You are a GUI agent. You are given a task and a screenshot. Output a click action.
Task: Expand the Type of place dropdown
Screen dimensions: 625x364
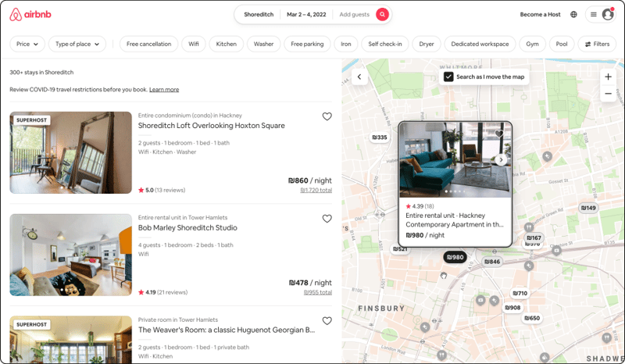click(77, 44)
